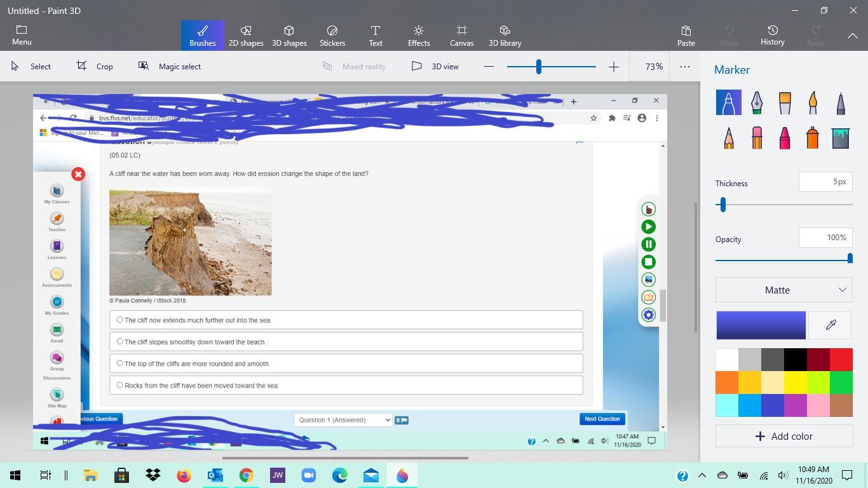Pick the Spray can tool

(x=813, y=138)
